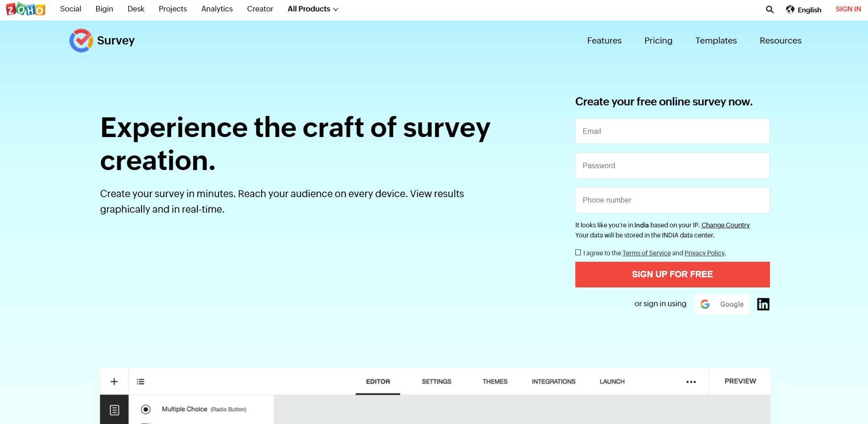Click the Zoho home logo
Screen dimensions: 868x424
point(25,9)
